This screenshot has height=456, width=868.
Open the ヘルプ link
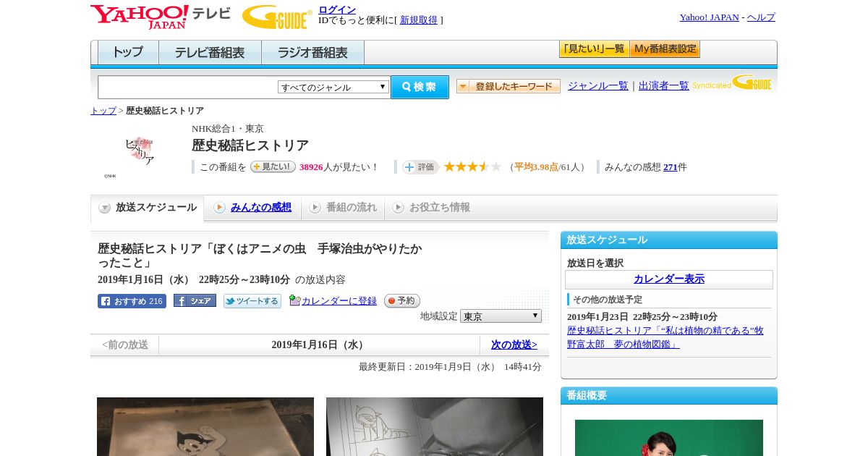pyautogui.click(x=761, y=17)
